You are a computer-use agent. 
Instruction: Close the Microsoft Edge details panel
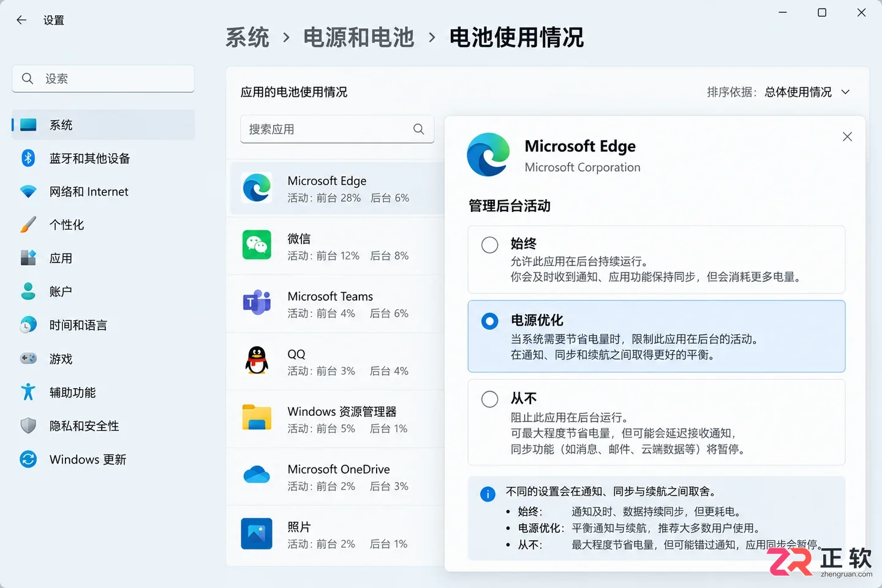coord(847,137)
